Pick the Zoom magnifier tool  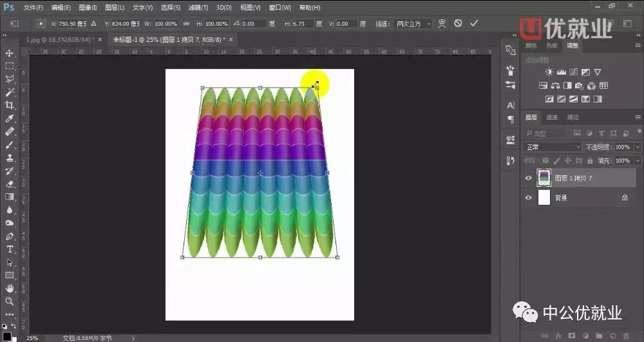10,301
